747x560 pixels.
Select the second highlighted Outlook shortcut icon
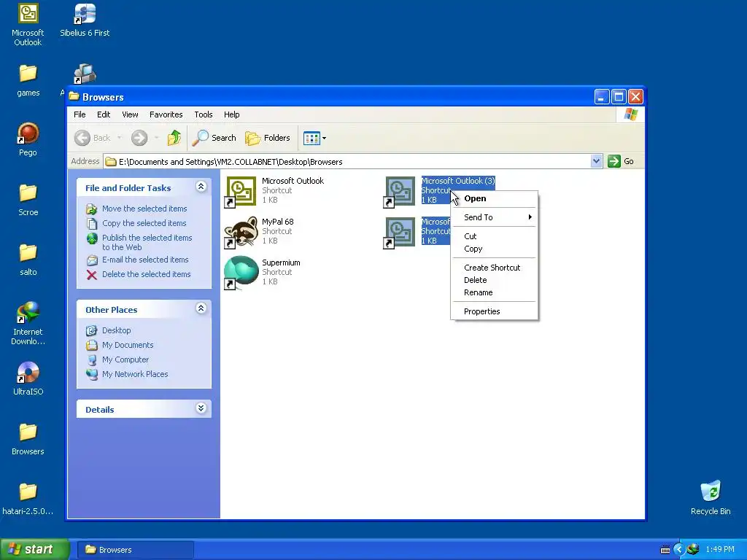[400, 233]
